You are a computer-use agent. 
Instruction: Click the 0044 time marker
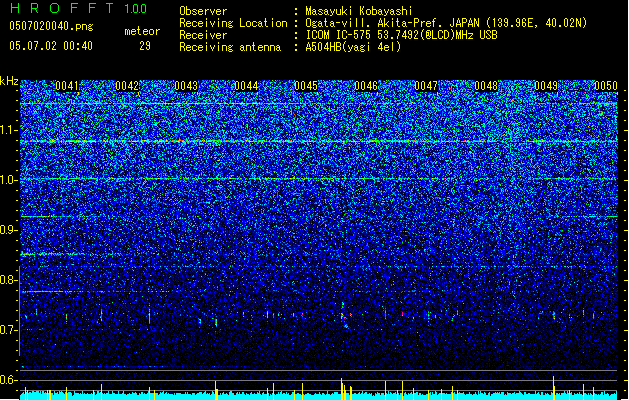(246, 86)
